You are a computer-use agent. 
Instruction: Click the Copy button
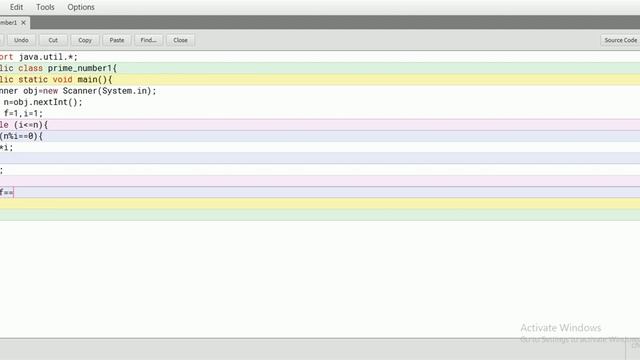(85, 40)
